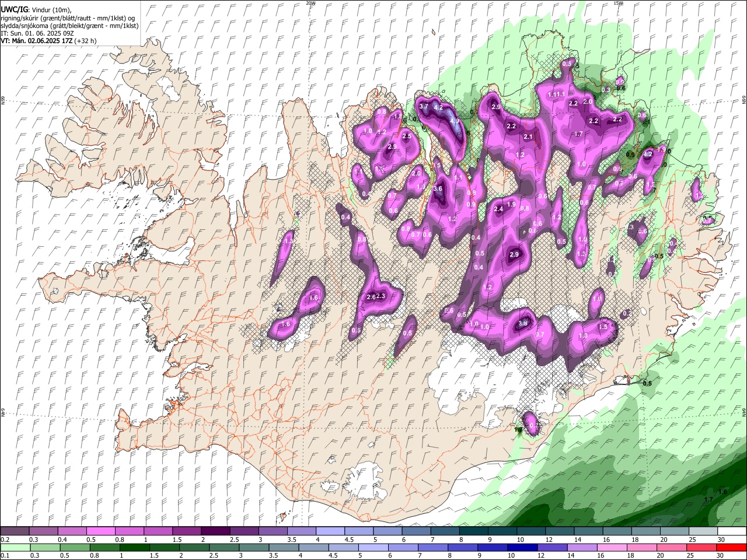Image resolution: width=747 pixels, height=560 pixels.
Task: Click the 'VT: Mán. 02.06.2025 17Z' valid time
Action: (x=37, y=41)
